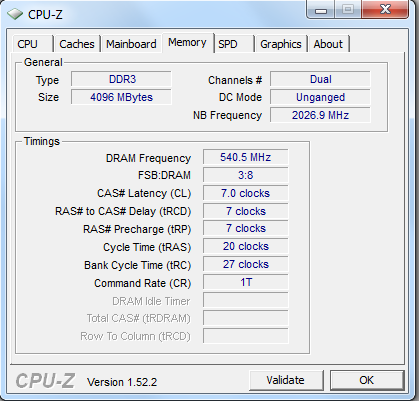The width and height of the screenshot is (419, 401).
Task: Click the CAS# Latency (CL) label
Action: pyautogui.click(x=144, y=193)
